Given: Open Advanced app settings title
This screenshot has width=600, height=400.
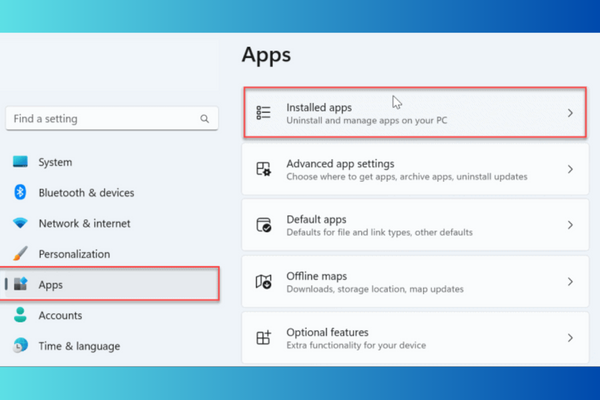Looking at the screenshot, I should tap(340, 164).
